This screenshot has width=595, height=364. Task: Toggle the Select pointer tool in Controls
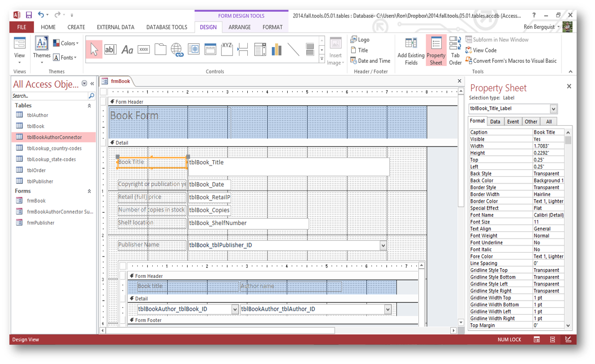tap(94, 49)
